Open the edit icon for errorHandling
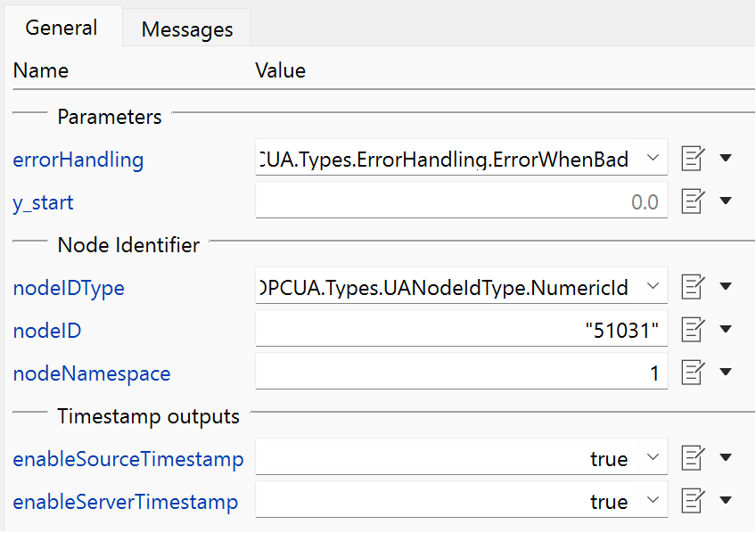756x533 pixels. [694, 159]
